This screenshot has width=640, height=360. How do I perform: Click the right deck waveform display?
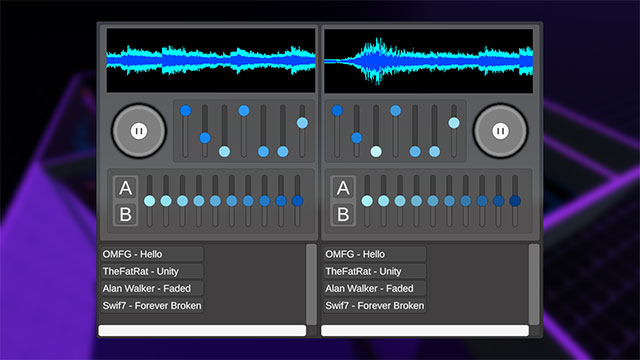(x=429, y=61)
